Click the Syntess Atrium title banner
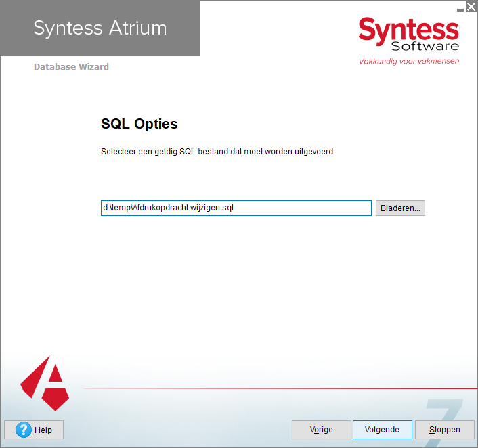The height and width of the screenshot is (448, 478). pos(100,28)
